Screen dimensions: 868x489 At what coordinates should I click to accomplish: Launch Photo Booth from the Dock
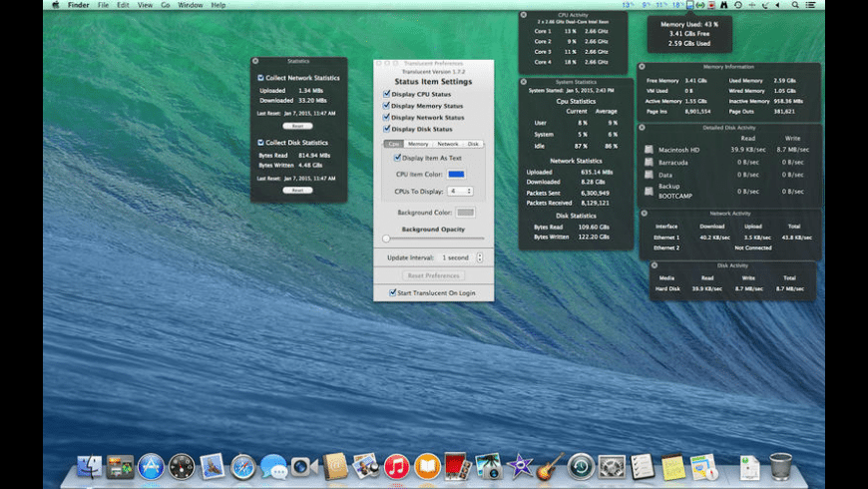[457, 466]
